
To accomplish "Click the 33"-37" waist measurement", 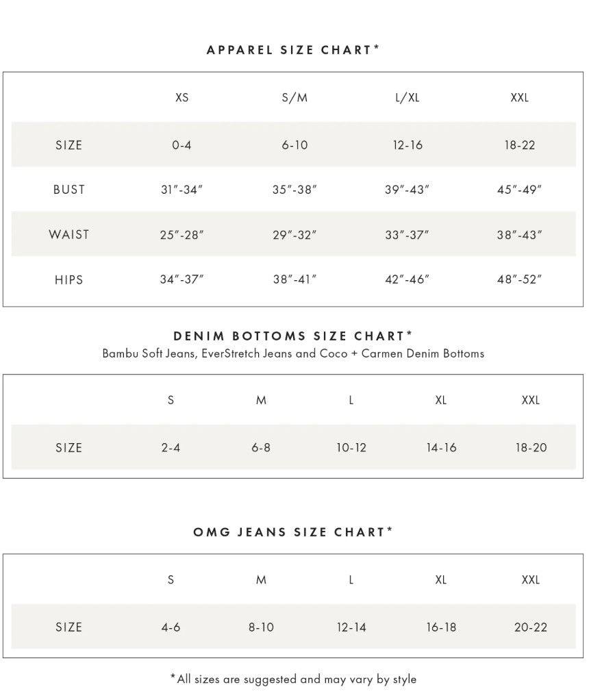I will click(407, 234).
